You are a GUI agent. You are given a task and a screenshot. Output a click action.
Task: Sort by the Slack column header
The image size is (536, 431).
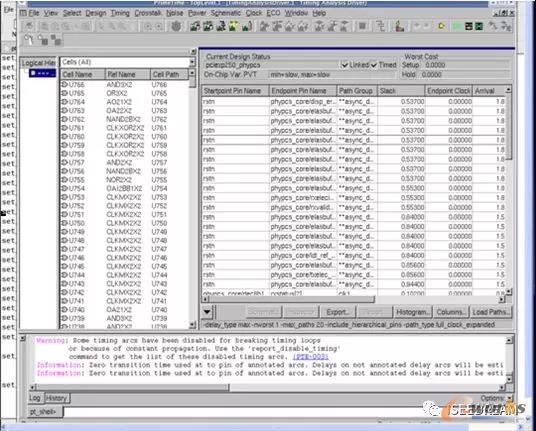tap(401, 91)
